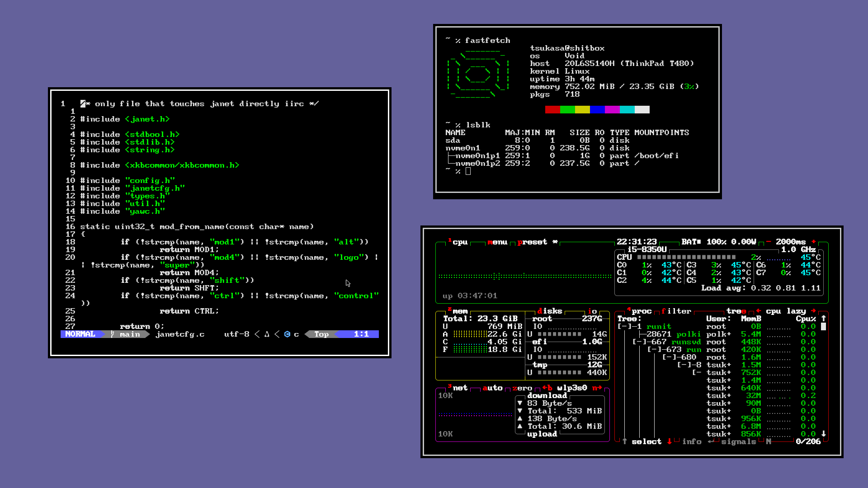Viewport: 868px width, 488px height.
Task: Switch to previous network interface with b arrow
Action: (547, 388)
